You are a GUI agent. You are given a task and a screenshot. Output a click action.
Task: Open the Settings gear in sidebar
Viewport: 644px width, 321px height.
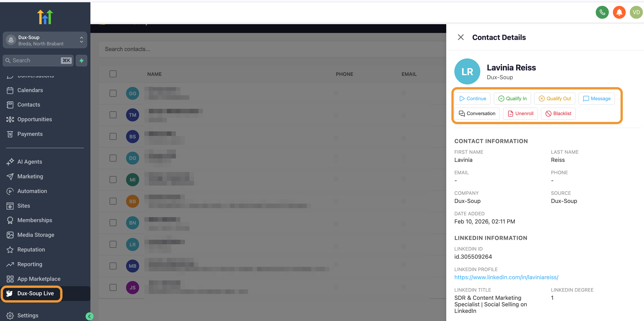click(10, 316)
